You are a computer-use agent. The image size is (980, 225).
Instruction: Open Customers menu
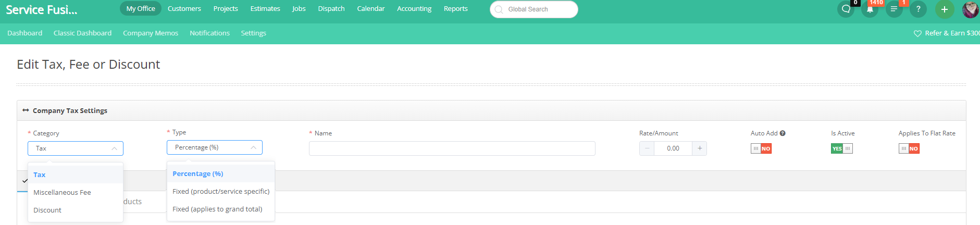tap(184, 9)
